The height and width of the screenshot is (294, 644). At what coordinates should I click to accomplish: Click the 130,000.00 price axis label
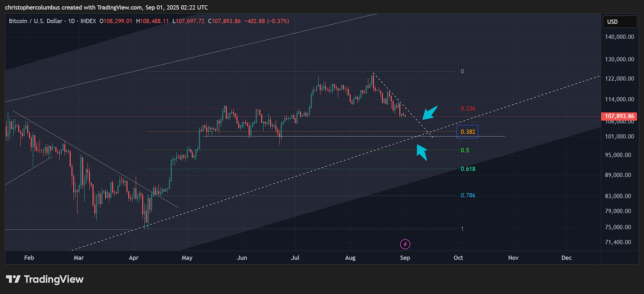click(621, 59)
